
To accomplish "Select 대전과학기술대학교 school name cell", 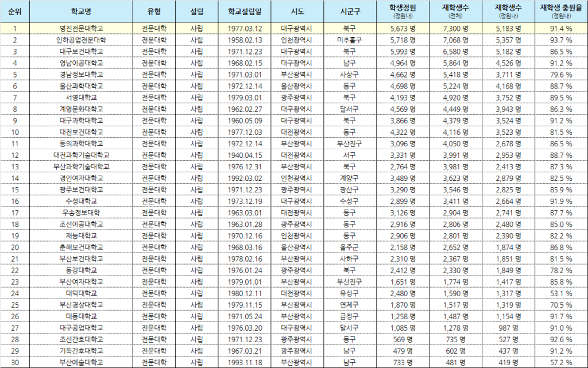I will 82,155.
